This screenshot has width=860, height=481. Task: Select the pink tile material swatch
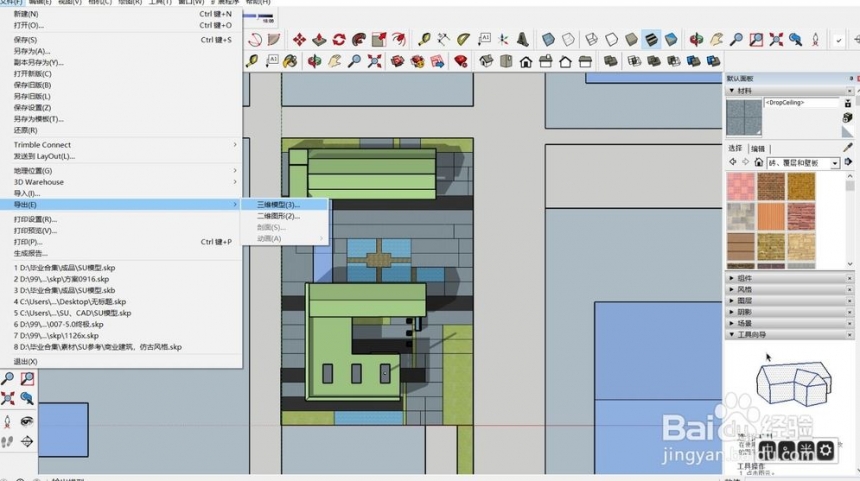[741, 186]
